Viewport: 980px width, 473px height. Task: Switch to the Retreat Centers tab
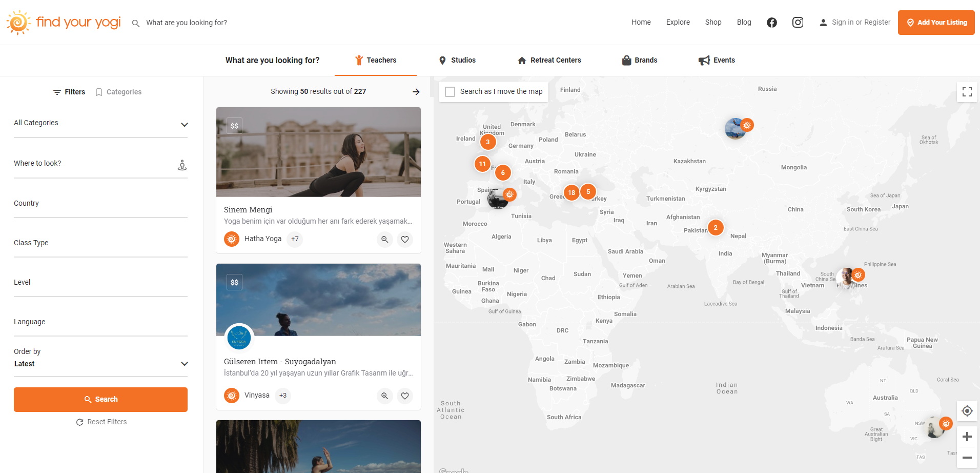[x=549, y=61]
